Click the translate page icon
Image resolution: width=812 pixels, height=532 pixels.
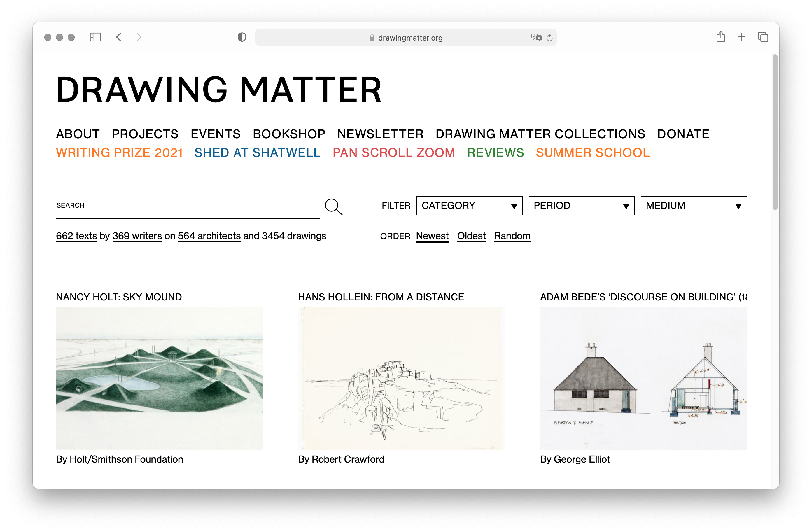[536, 37]
